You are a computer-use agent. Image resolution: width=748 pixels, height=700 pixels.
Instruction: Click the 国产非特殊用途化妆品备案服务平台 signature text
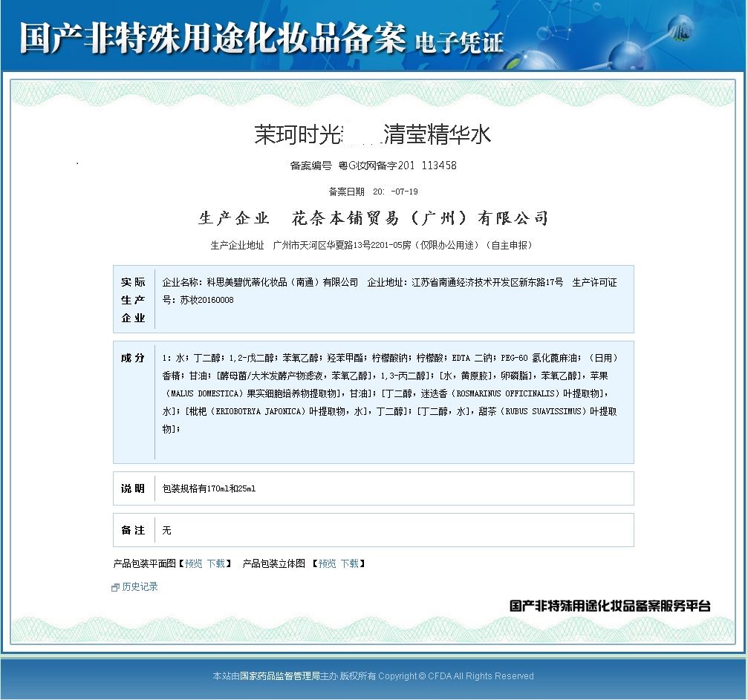pyautogui.click(x=610, y=606)
